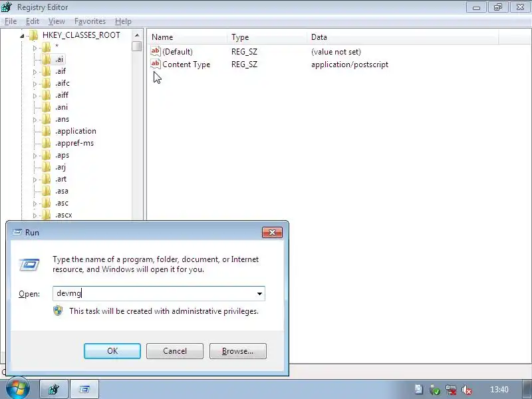Open the Help menu

click(123, 21)
